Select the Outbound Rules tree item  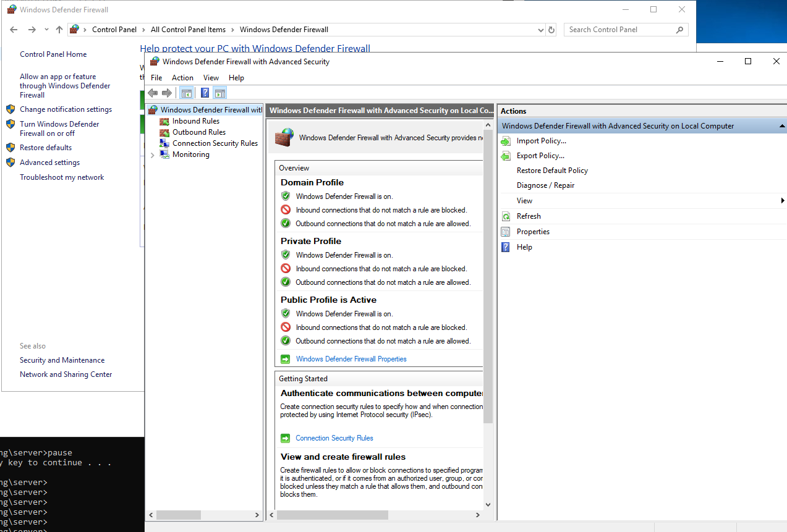click(x=199, y=132)
